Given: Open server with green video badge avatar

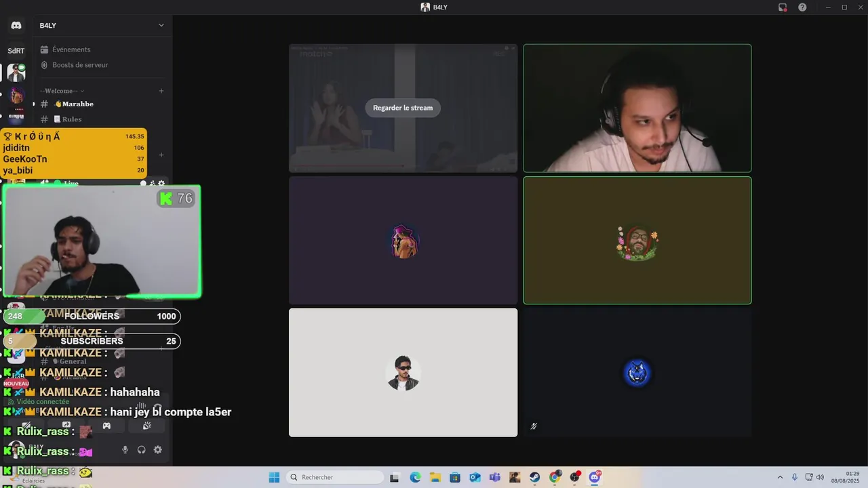Looking at the screenshot, I should click(x=16, y=73).
